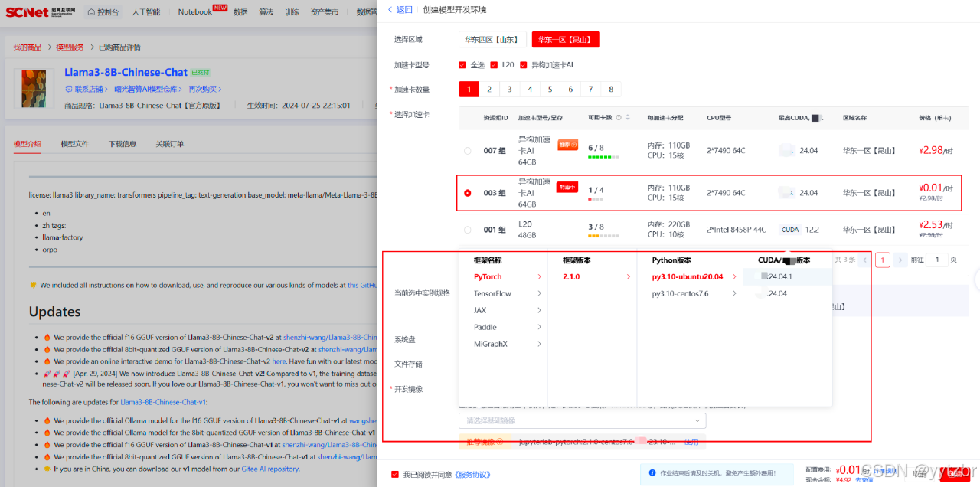Image resolution: width=980 pixels, height=487 pixels.
Task: Open 训练 top menu item
Action: [292, 12]
